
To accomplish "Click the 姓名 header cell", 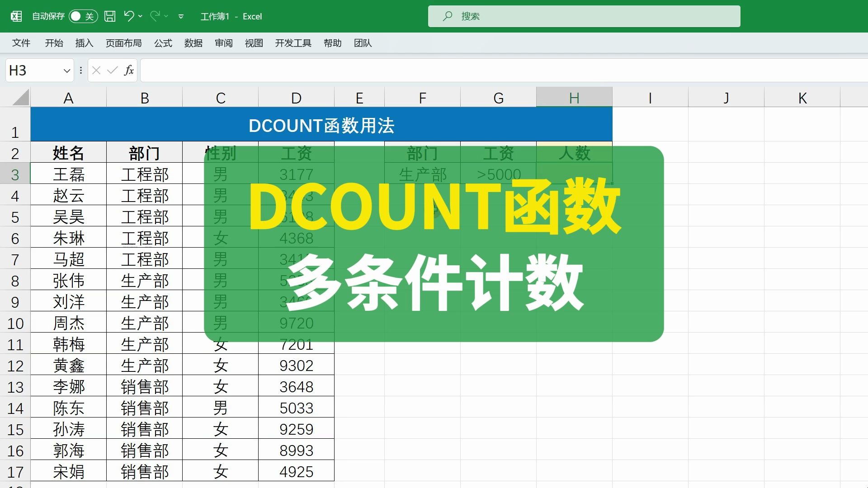I will [68, 153].
